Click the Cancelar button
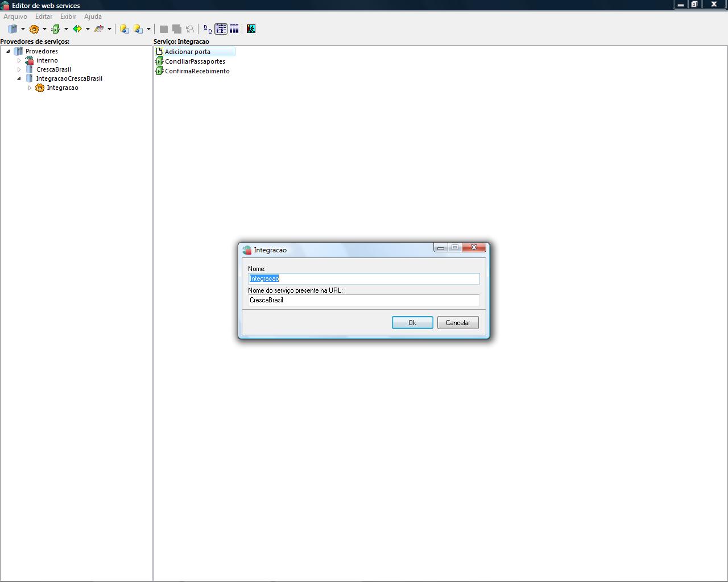The width and height of the screenshot is (728, 582). (458, 323)
